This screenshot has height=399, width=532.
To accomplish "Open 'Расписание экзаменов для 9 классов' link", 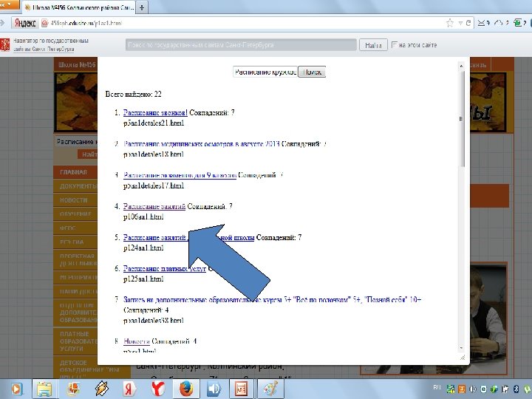I will pyautogui.click(x=180, y=175).
